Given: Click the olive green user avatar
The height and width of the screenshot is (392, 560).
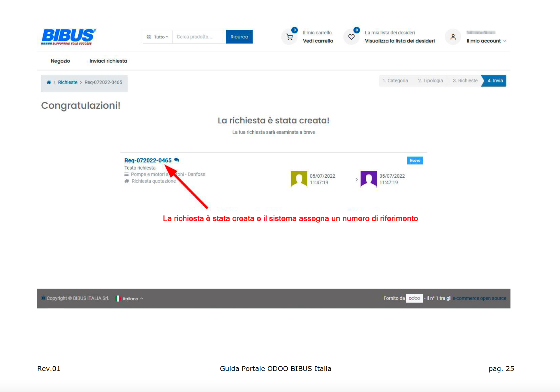Looking at the screenshot, I should pos(299,179).
